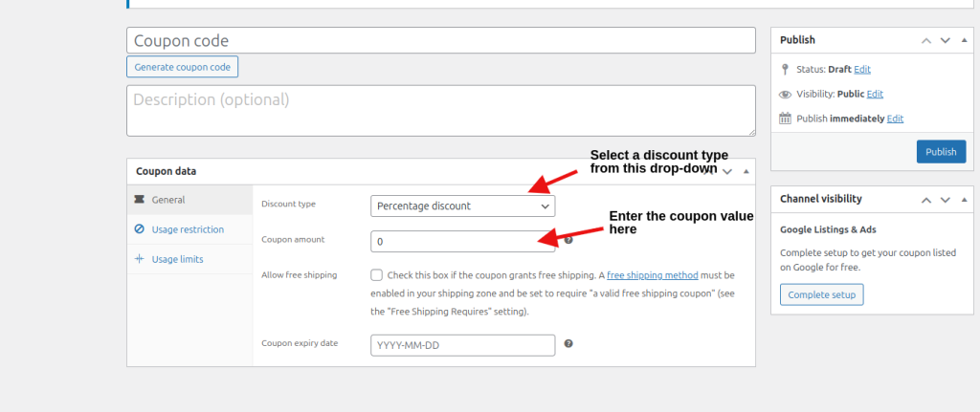The image size is (980, 412).
Task: Edit the Publish immediately schedule
Action: [x=895, y=119]
